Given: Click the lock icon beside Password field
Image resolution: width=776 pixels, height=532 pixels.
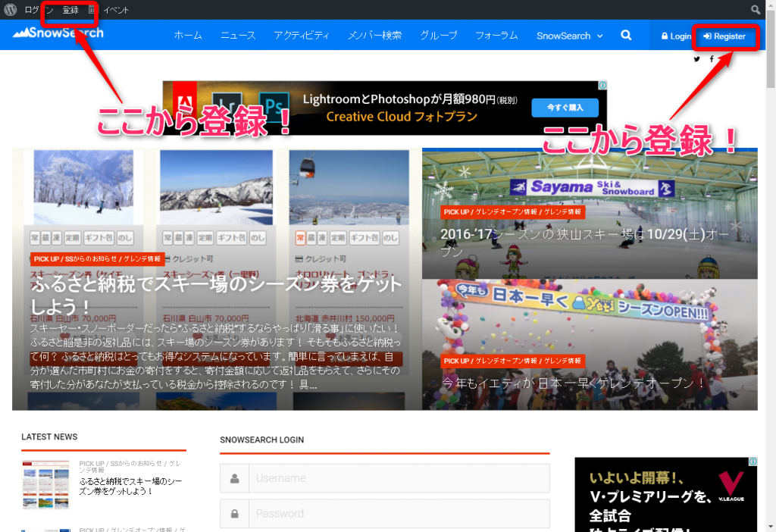Looking at the screenshot, I should [x=235, y=514].
